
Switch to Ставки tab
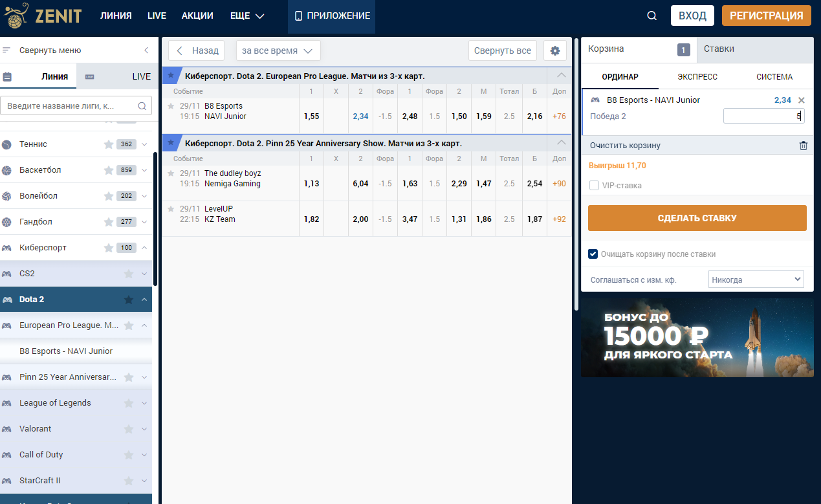(756, 49)
